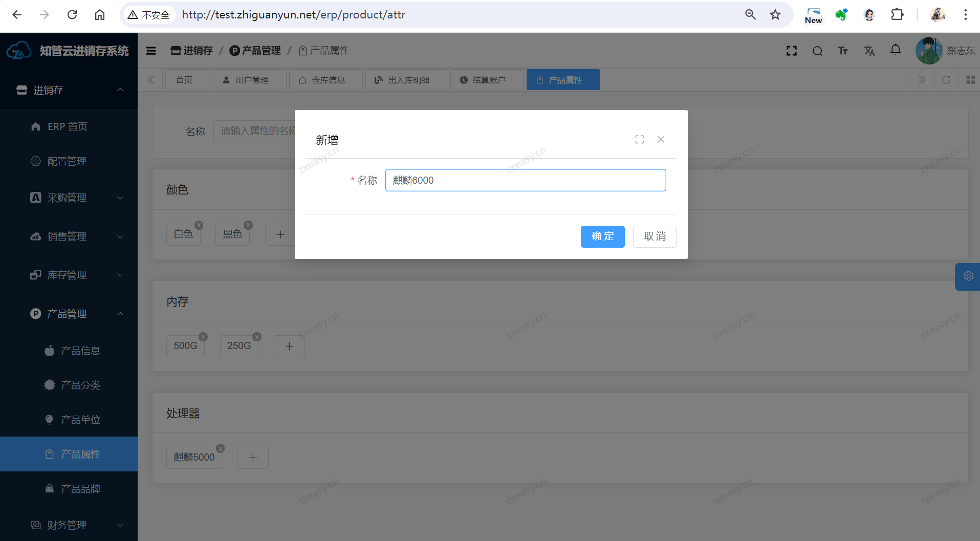Viewport: 980px width, 541px height.
Task: Toggle the fullscreen icon in the top header
Action: tap(791, 51)
